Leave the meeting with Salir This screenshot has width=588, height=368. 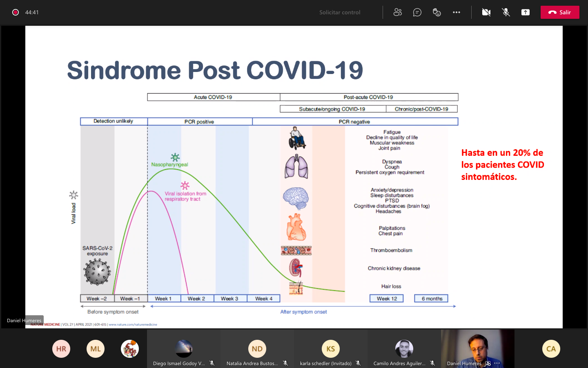tap(560, 12)
